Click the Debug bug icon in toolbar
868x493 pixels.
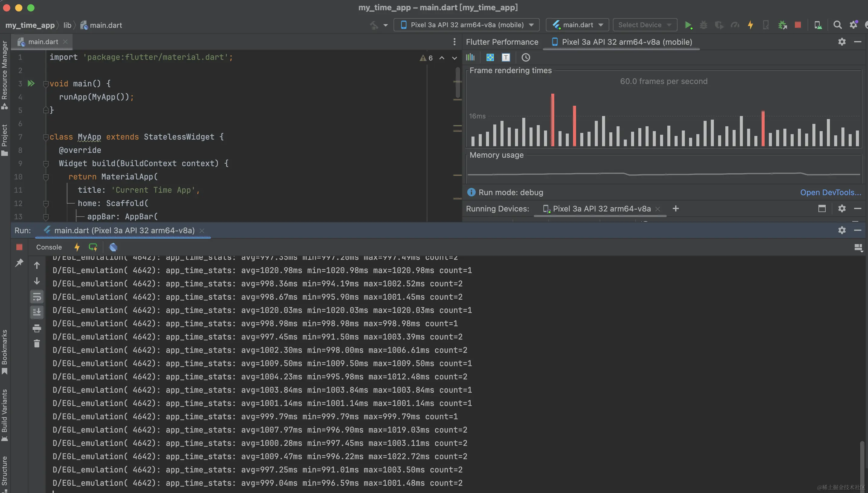click(x=703, y=25)
